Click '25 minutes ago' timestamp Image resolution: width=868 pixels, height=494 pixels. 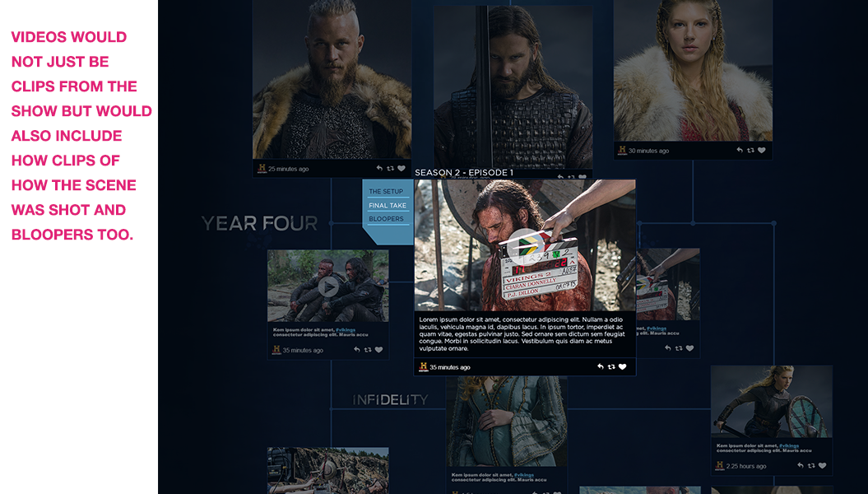(289, 169)
